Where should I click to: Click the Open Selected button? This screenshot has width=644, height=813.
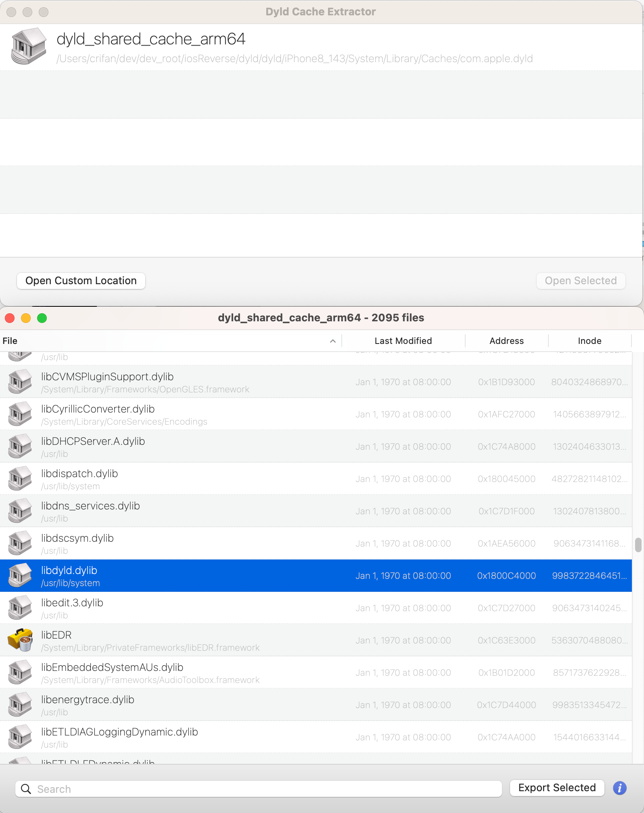point(581,281)
